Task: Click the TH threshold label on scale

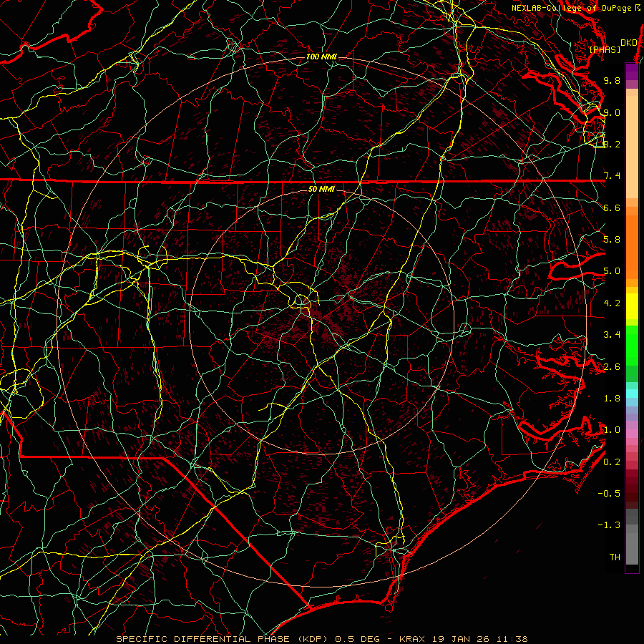Action: (615, 557)
